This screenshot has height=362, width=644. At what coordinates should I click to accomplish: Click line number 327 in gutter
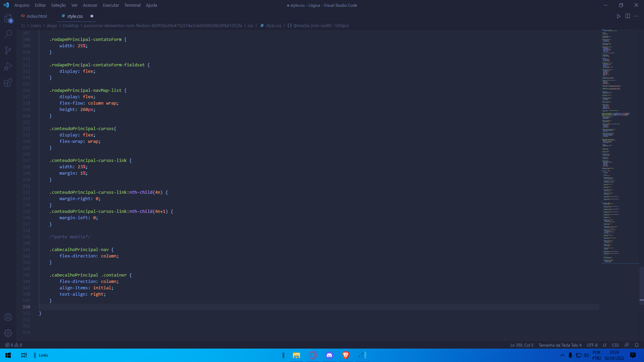(x=26, y=160)
